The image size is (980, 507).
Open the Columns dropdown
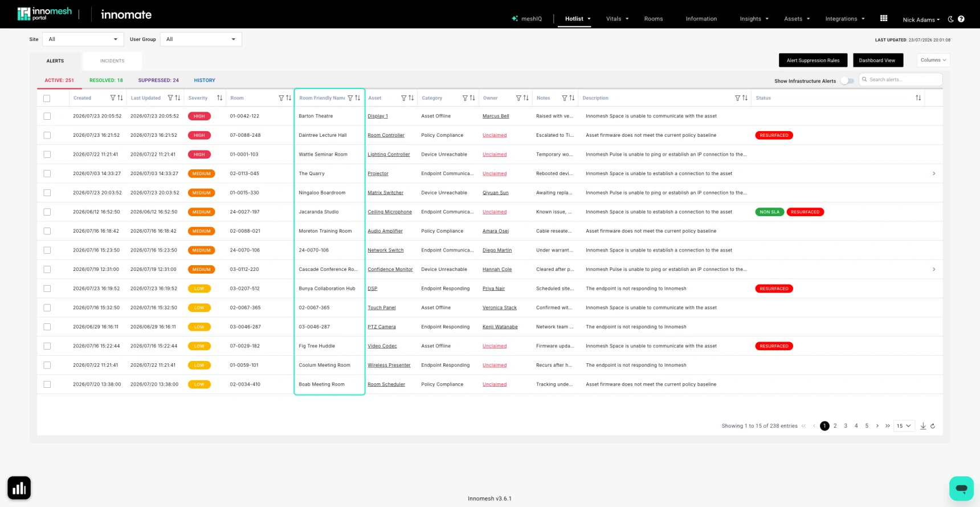tap(933, 60)
